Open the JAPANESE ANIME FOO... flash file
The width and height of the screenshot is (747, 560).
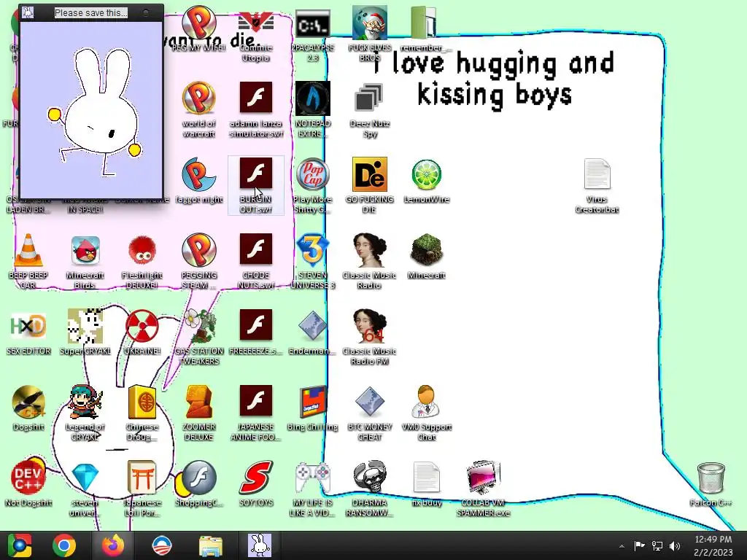point(256,413)
